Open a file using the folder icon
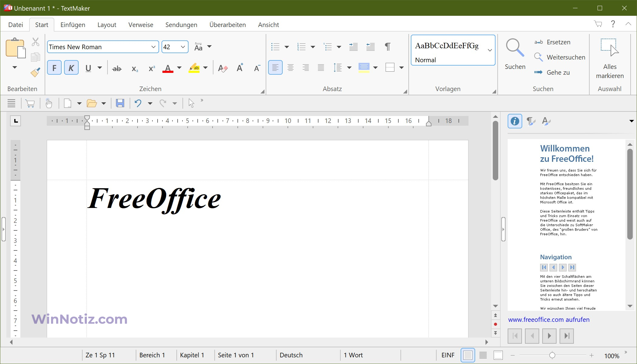The width and height of the screenshot is (637, 364). (92, 103)
